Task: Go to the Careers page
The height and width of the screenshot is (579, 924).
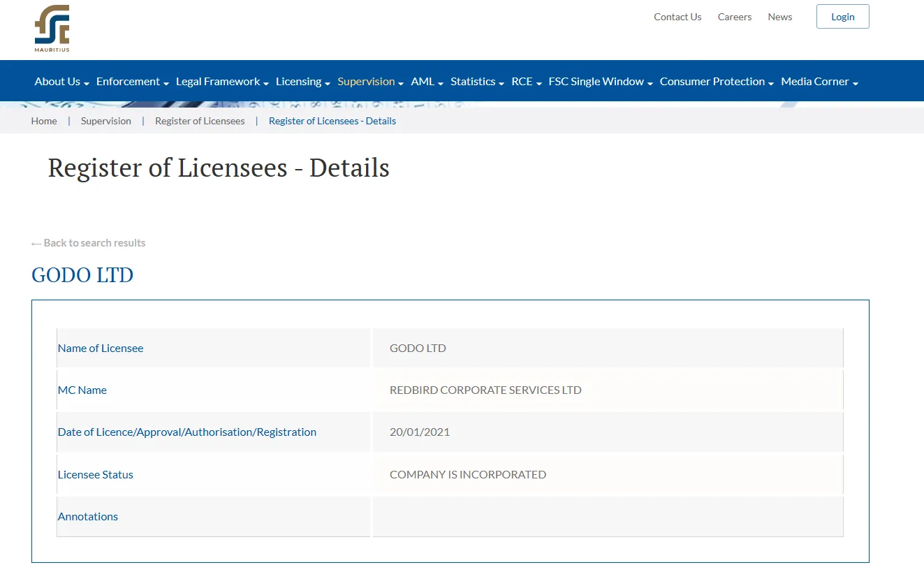Action: [735, 17]
